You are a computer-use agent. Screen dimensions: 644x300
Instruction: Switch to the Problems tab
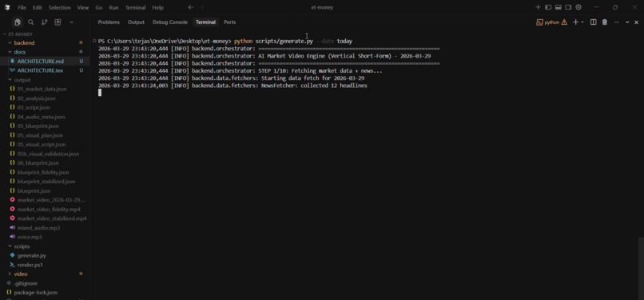click(x=109, y=22)
